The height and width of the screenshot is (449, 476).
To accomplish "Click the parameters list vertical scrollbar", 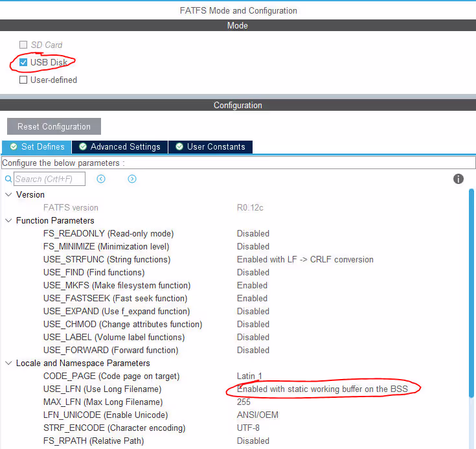I will 471,293.
